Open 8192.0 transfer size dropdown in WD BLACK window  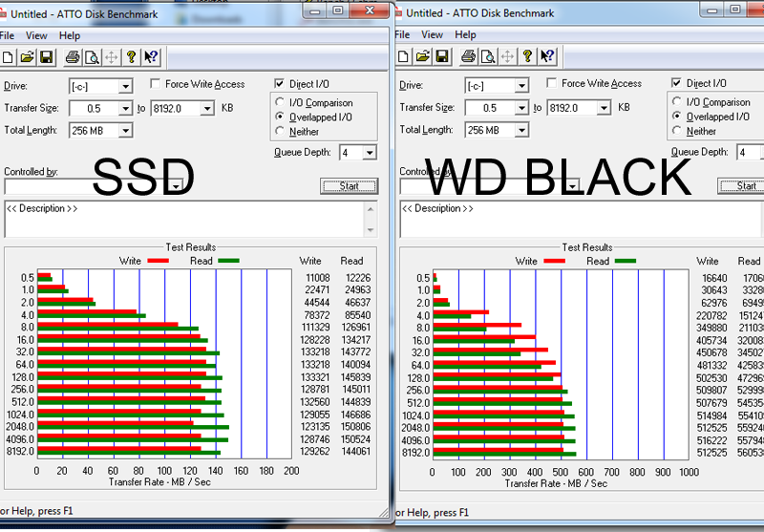(x=604, y=108)
